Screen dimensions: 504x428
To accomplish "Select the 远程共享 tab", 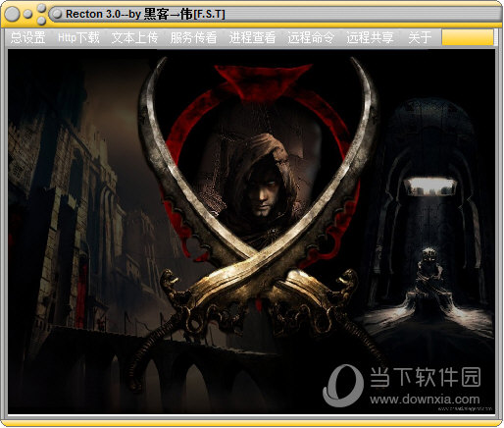I will (370, 37).
